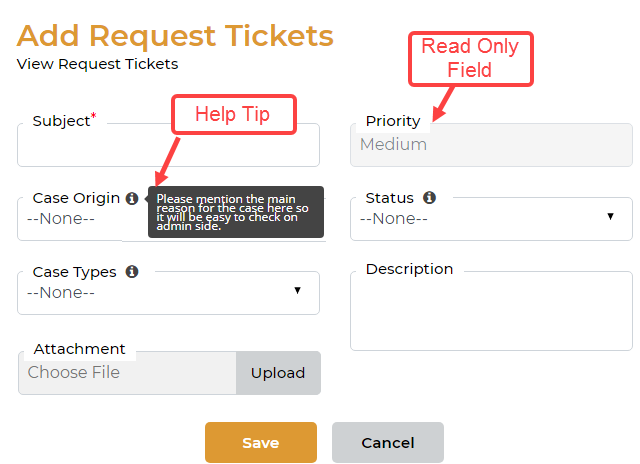
Task: Click the read-only Priority Medium field
Action: (x=491, y=145)
